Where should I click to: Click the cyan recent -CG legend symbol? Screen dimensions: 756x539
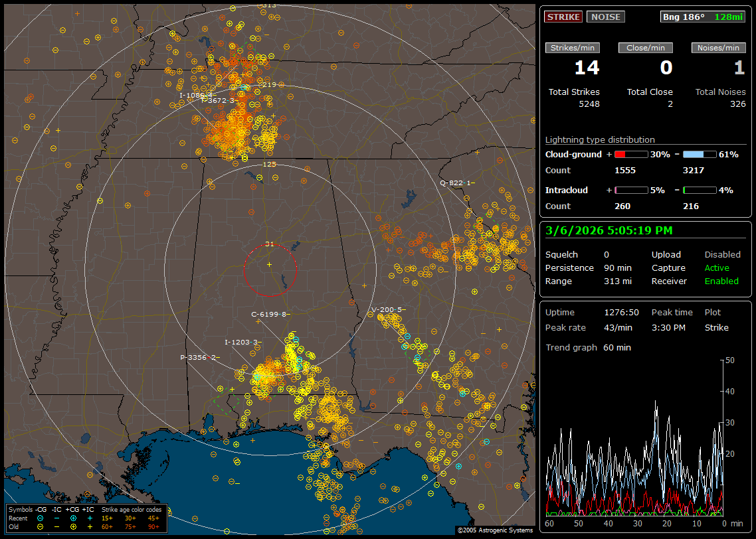coord(40,517)
